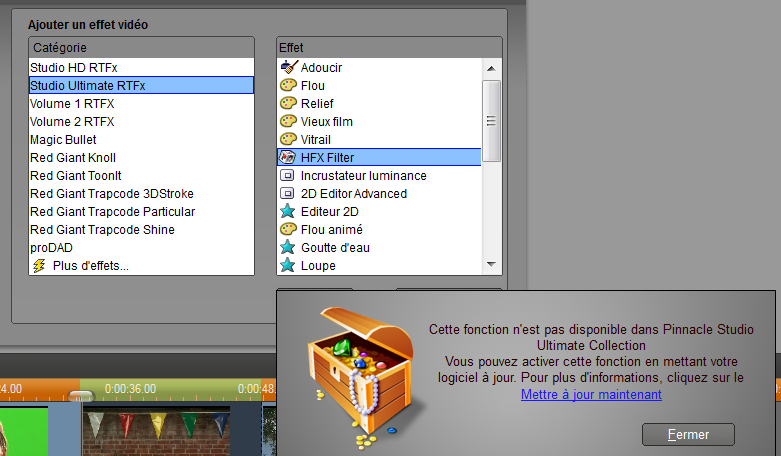Select Red Giant Trapcode Particular
This screenshot has height=456, width=781.
pos(141,211)
